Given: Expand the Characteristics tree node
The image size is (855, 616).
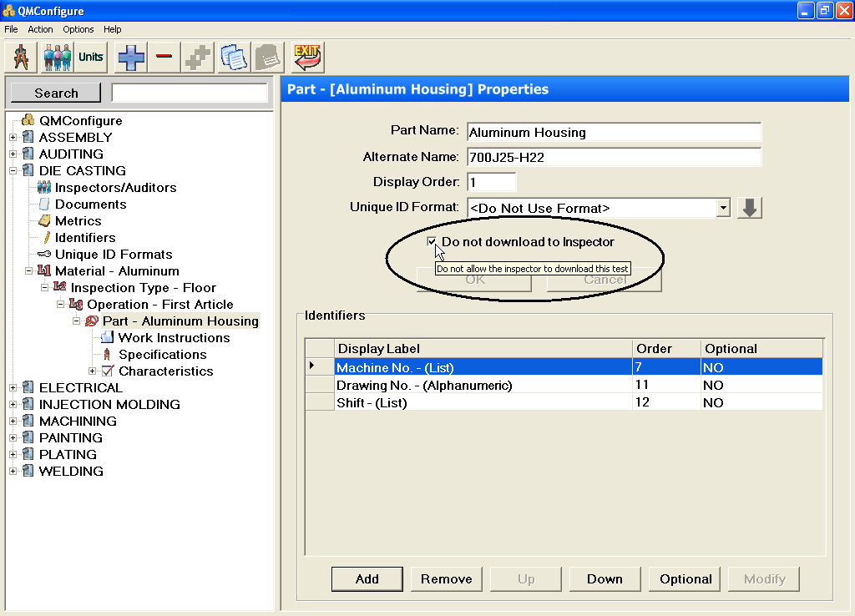Looking at the screenshot, I should tap(92, 371).
